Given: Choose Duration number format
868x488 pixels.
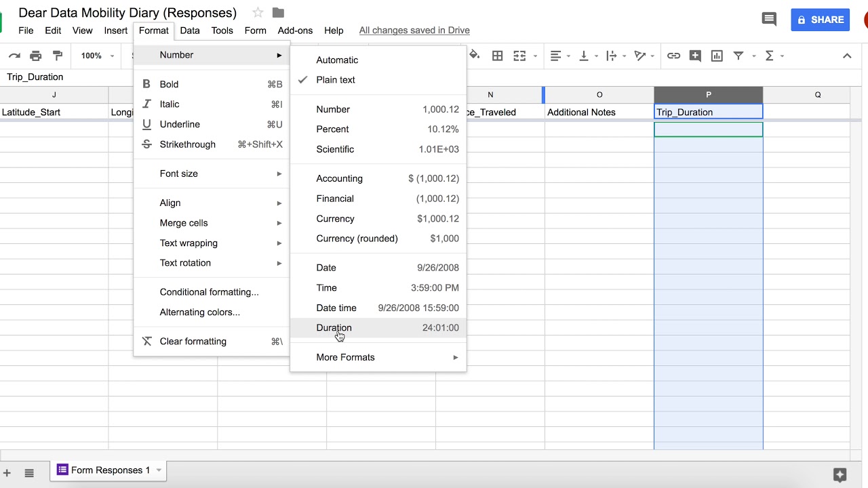Looking at the screenshot, I should (378, 327).
